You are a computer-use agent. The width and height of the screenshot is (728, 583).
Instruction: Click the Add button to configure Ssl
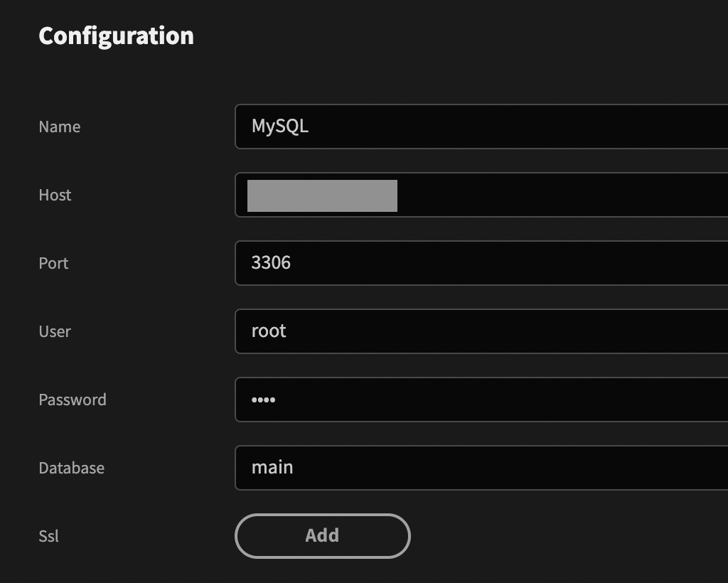tap(322, 535)
